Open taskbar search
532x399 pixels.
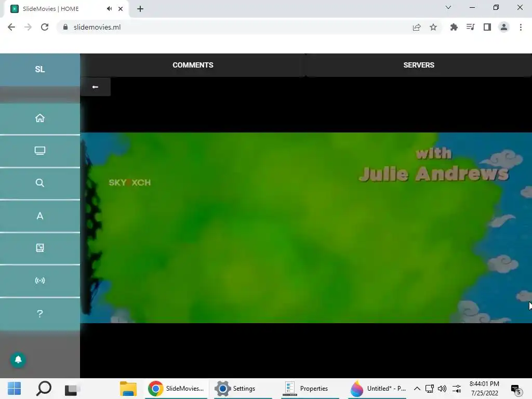(x=44, y=389)
